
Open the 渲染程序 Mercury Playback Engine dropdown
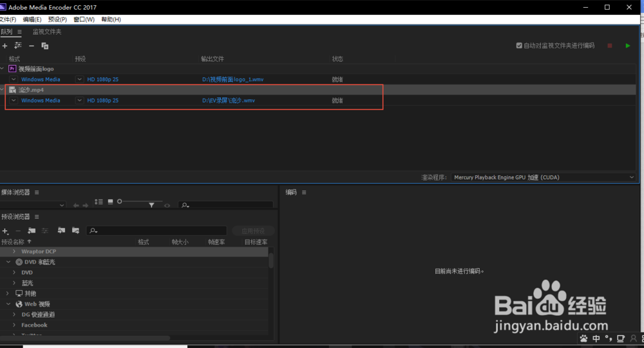pyautogui.click(x=544, y=177)
